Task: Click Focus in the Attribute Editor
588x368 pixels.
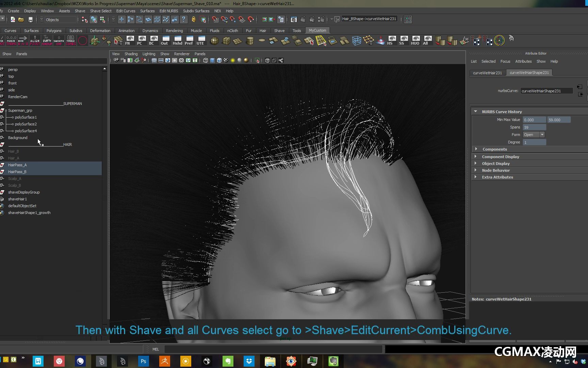Action: [505, 61]
